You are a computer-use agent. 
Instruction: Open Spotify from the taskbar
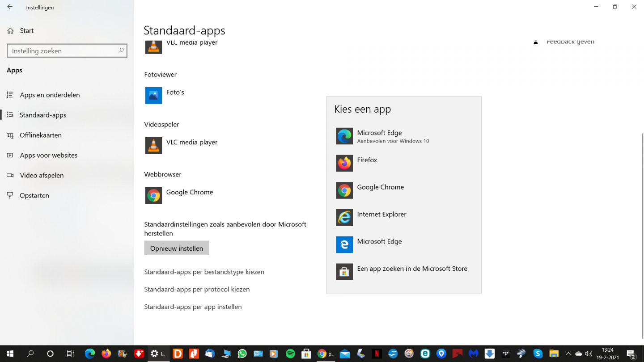[x=290, y=354]
